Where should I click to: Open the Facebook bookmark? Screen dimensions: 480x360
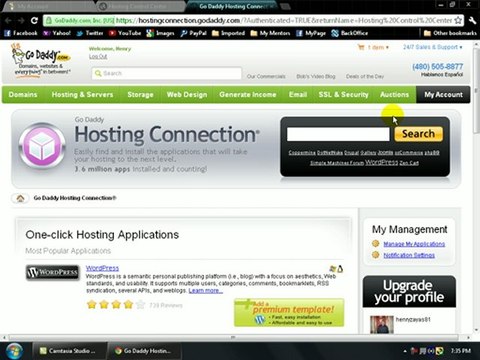pos(21,33)
